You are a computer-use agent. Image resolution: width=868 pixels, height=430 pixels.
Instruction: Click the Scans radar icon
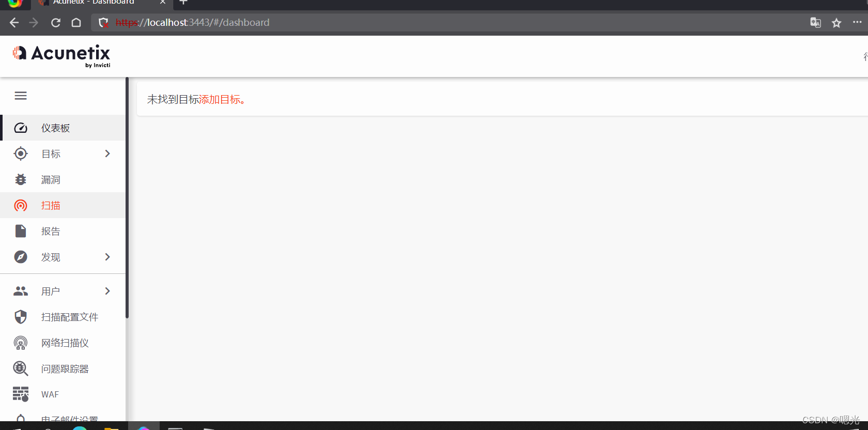[21, 205]
